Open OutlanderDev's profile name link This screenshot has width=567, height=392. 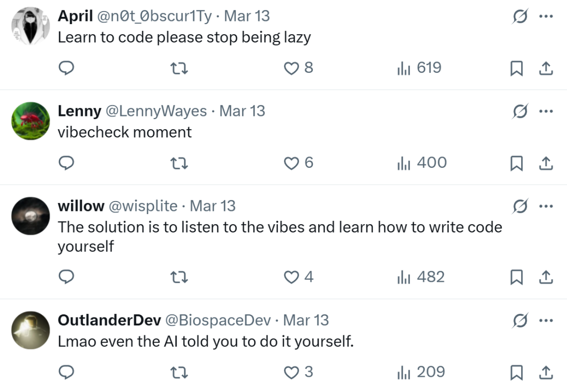pyautogui.click(x=109, y=320)
